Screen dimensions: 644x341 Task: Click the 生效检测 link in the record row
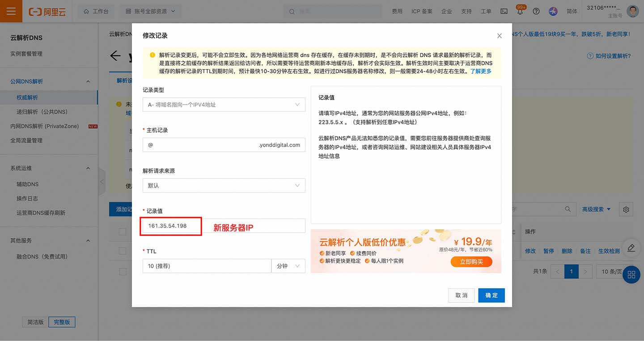(609, 251)
